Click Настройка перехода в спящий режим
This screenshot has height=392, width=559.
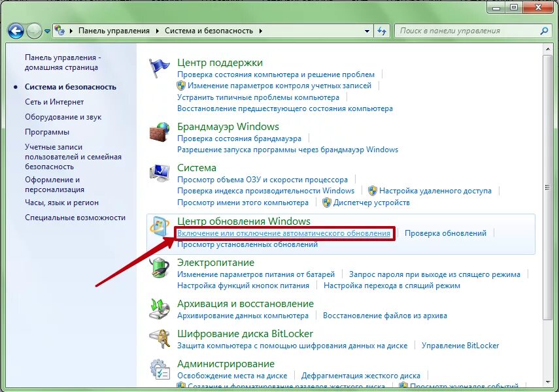coord(392,286)
